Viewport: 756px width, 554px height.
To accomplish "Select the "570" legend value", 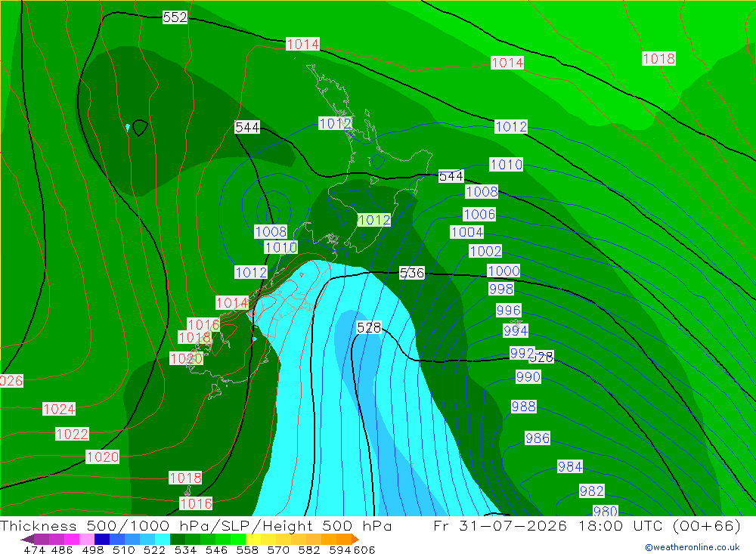I will pos(277,549).
